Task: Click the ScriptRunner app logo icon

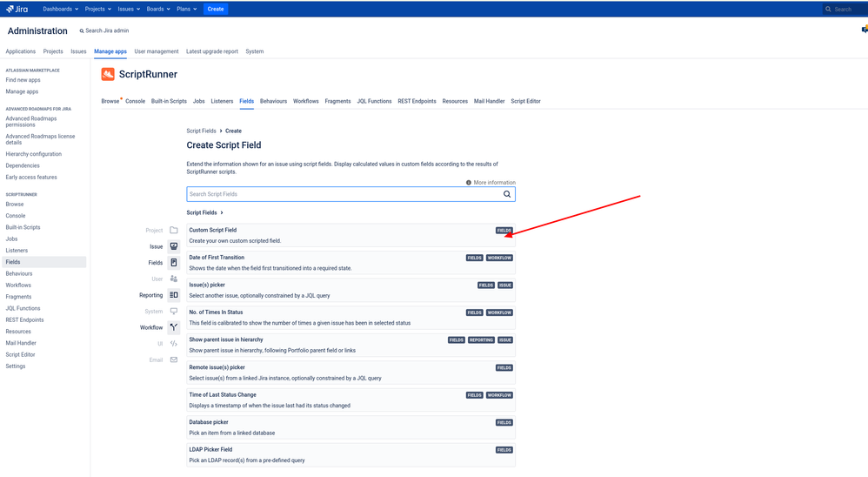Action: pyautogui.click(x=108, y=74)
